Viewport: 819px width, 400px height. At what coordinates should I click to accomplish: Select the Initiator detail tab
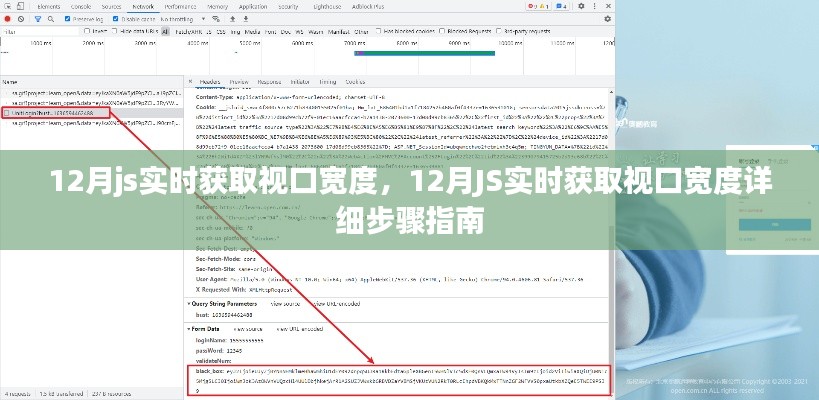[x=300, y=81]
